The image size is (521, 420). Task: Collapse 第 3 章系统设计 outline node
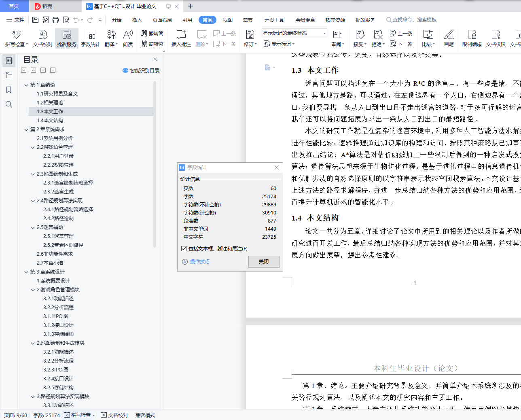point(26,272)
